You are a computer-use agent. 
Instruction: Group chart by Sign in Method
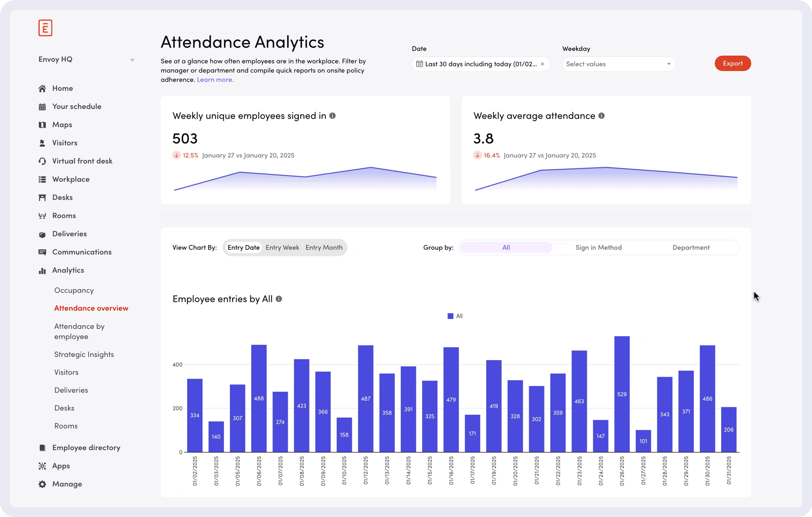tap(598, 248)
